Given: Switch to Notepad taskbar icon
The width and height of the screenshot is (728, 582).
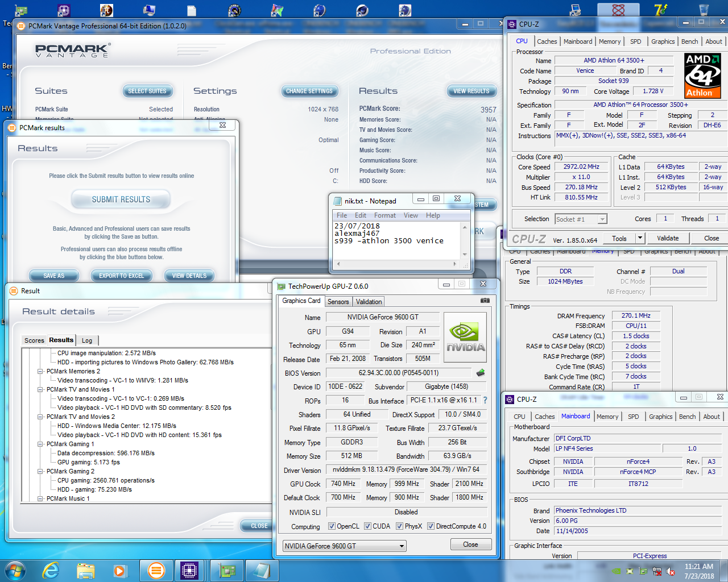Looking at the screenshot, I should pos(262,570).
